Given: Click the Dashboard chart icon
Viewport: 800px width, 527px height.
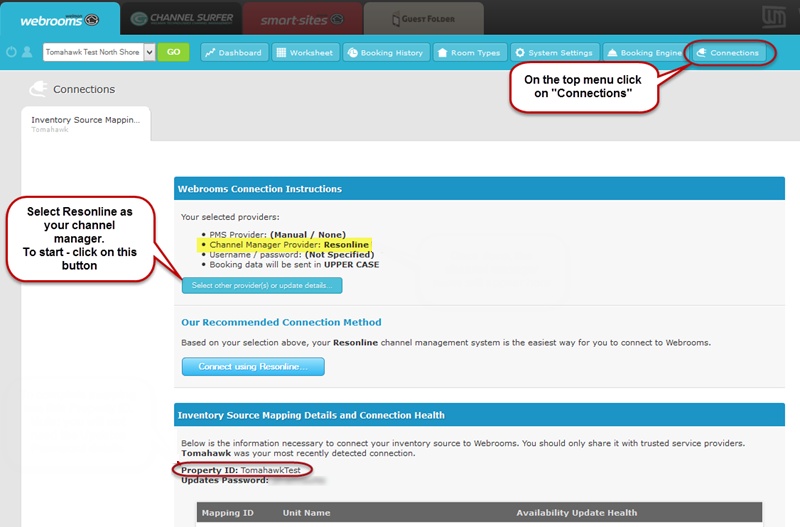Looking at the screenshot, I should (x=210, y=53).
